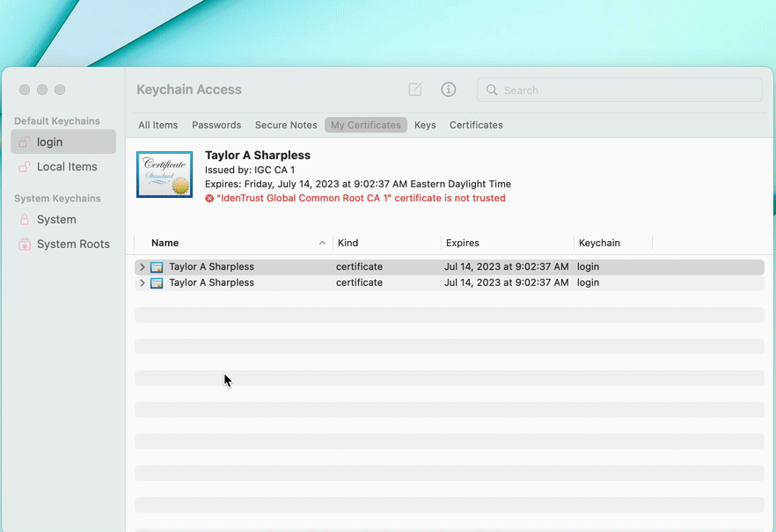Click the Local Items keychain icon
This screenshot has height=532, width=776.
pyautogui.click(x=26, y=166)
